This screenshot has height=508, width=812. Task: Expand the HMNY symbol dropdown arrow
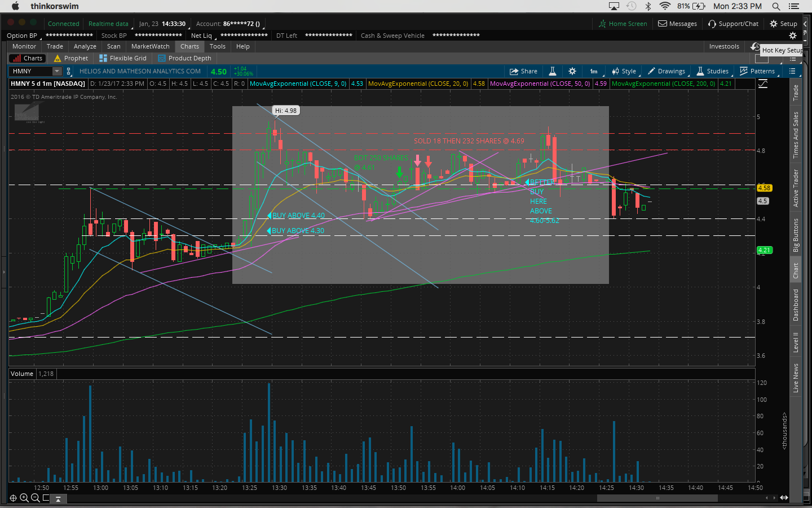point(56,71)
